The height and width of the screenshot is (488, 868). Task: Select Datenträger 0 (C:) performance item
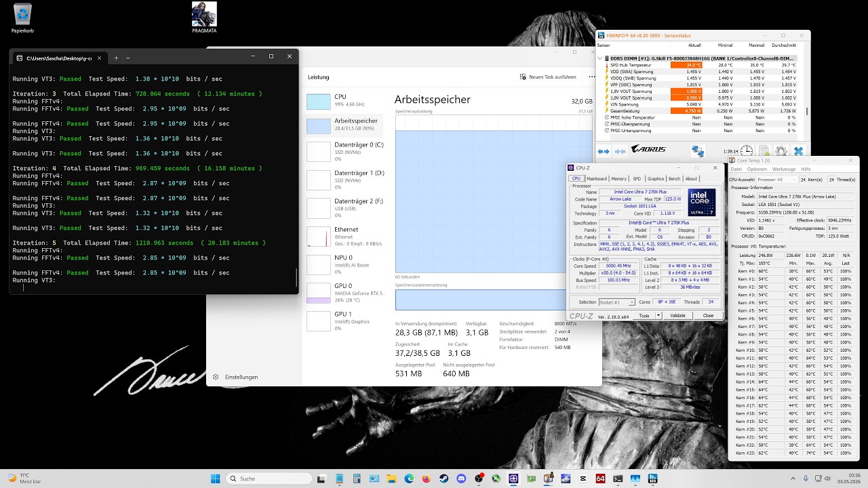point(344,150)
